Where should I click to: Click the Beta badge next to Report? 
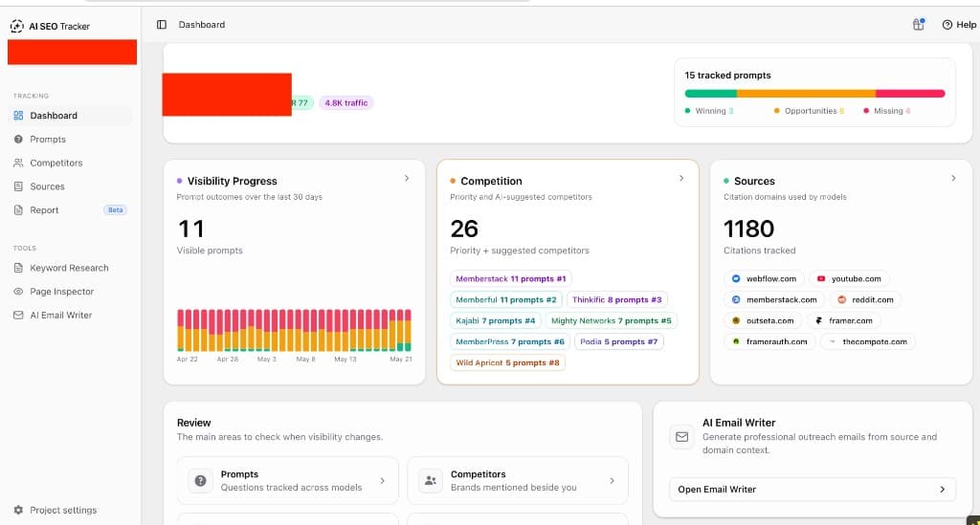[115, 210]
